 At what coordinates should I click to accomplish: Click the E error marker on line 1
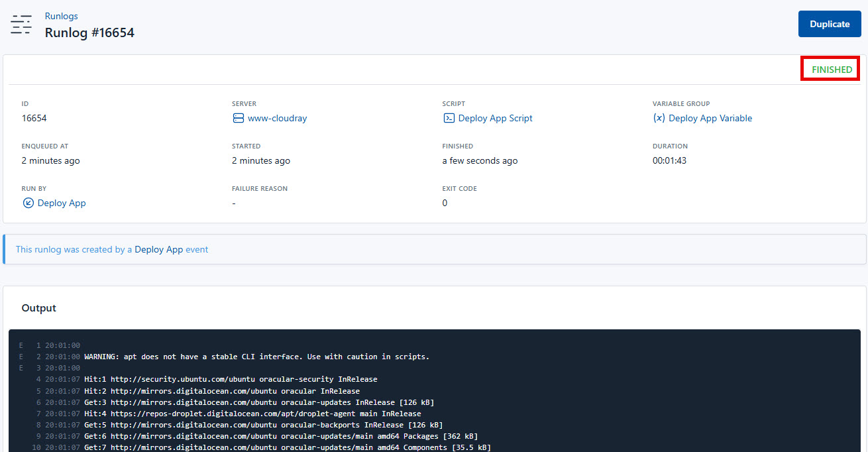click(x=21, y=345)
